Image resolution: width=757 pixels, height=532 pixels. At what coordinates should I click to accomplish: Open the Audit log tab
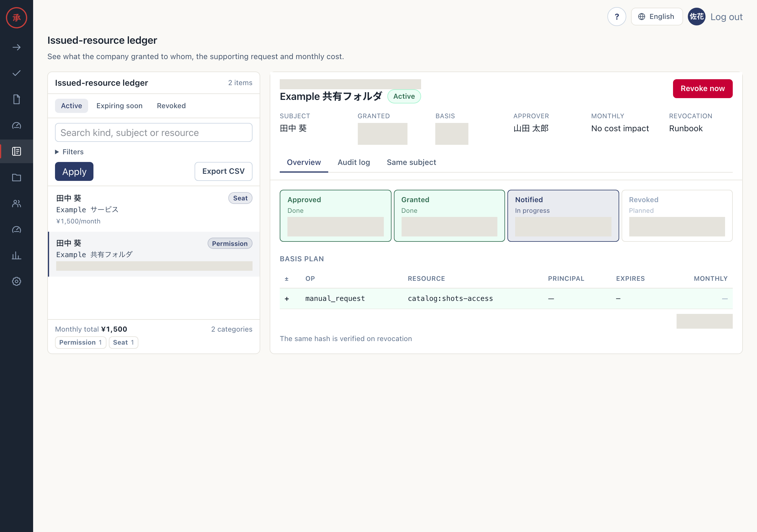pyautogui.click(x=354, y=162)
